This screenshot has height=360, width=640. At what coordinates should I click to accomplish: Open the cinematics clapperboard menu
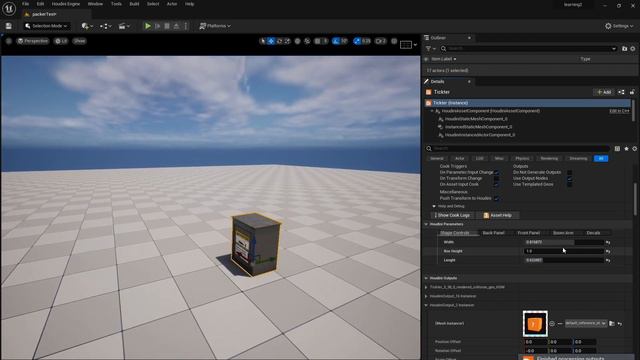coord(124,26)
